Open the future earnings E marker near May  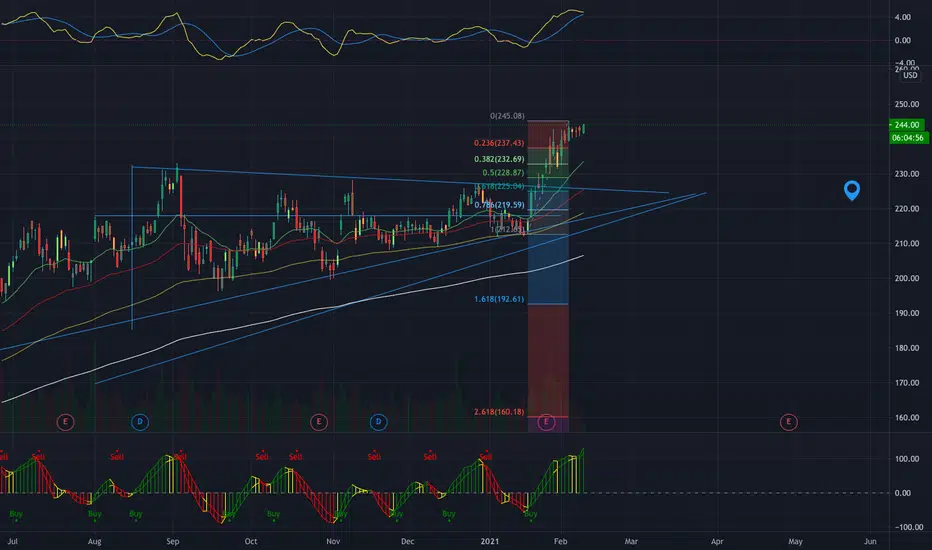click(x=789, y=422)
